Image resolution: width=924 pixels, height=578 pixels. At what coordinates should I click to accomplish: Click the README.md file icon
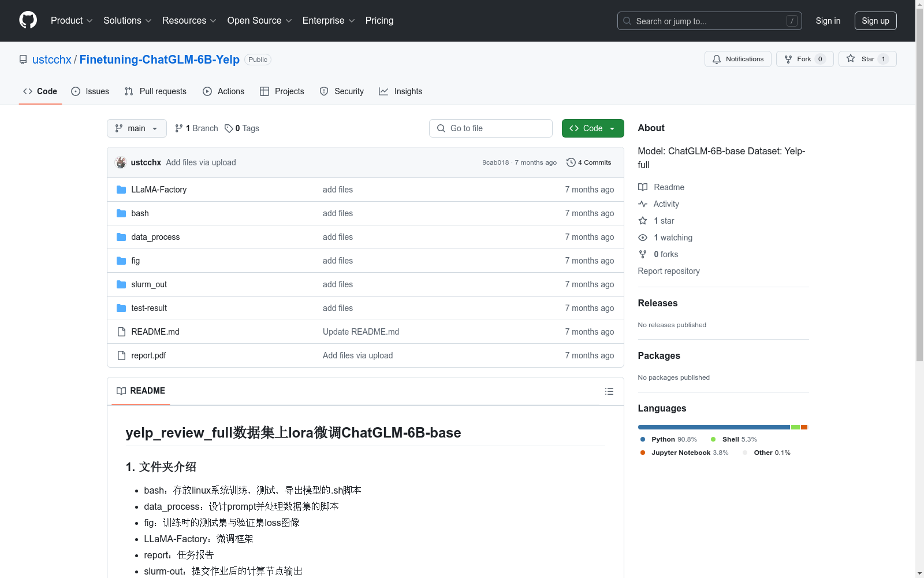[121, 332]
